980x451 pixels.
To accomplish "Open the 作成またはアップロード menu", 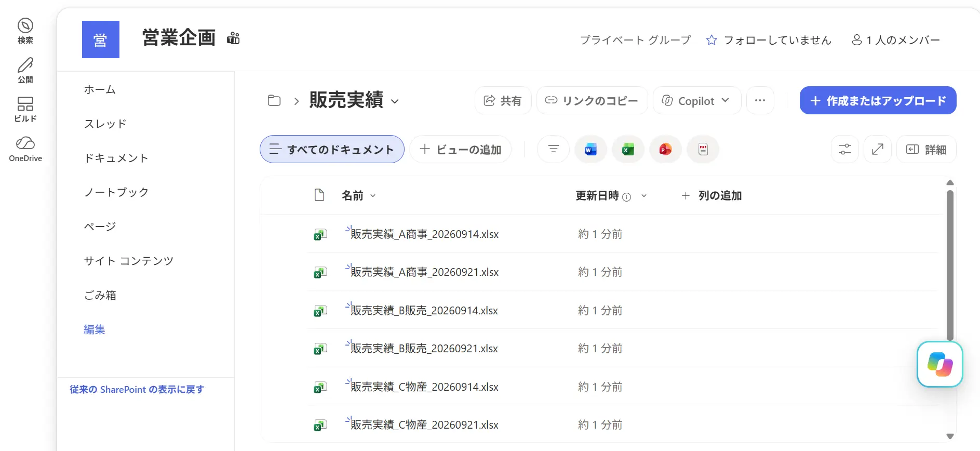I will [x=878, y=100].
